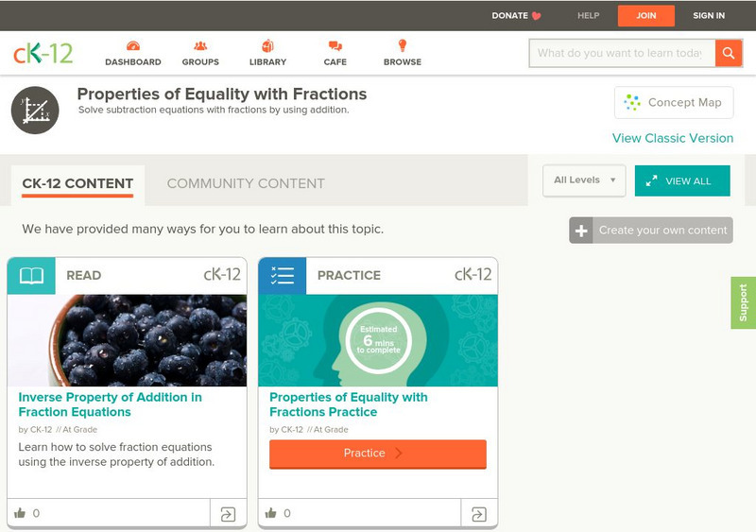Image resolution: width=756 pixels, height=532 pixels.
Task: Open the Browse lightbulb icon
Action: [x=403, y=46]
